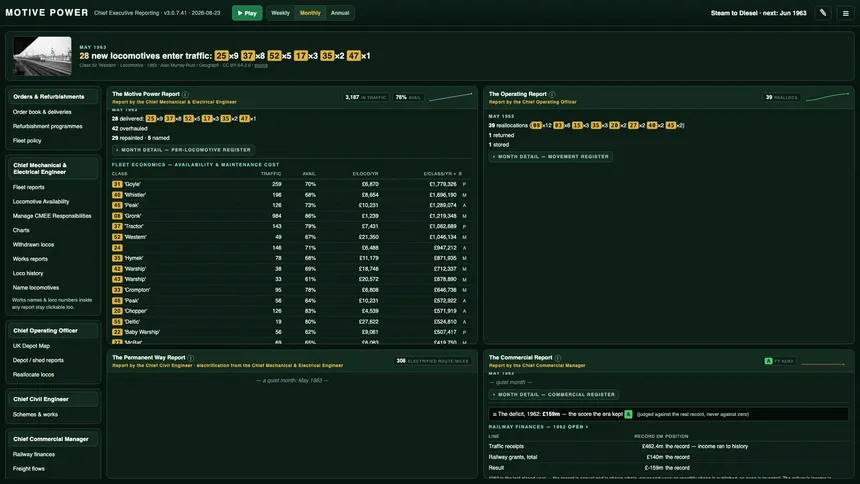Open Railway finances sidebar link
This screenshot has height=484, width=860.
click(x=34, y=454)
